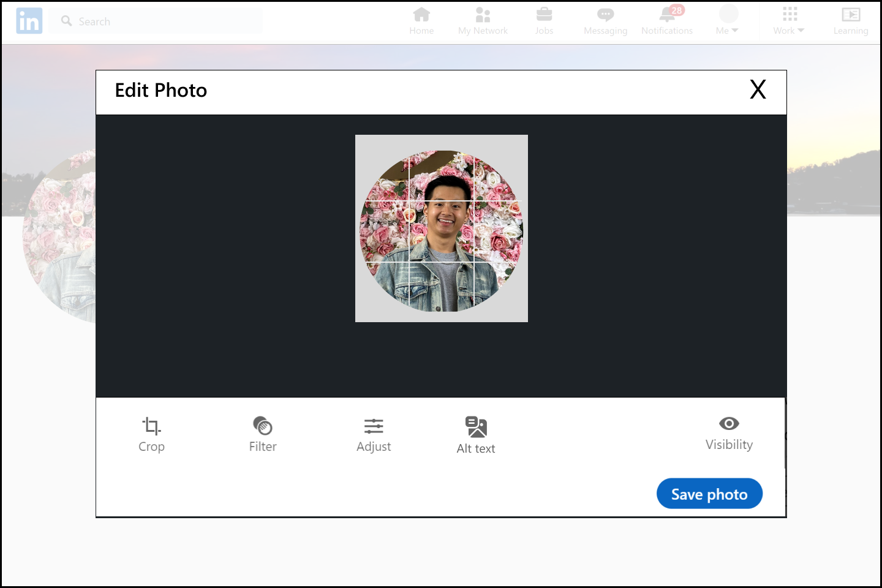The width and height of the screenshot is (882, 588).
Task: Click the LinkedIn logo
Action: coord(29,21)
